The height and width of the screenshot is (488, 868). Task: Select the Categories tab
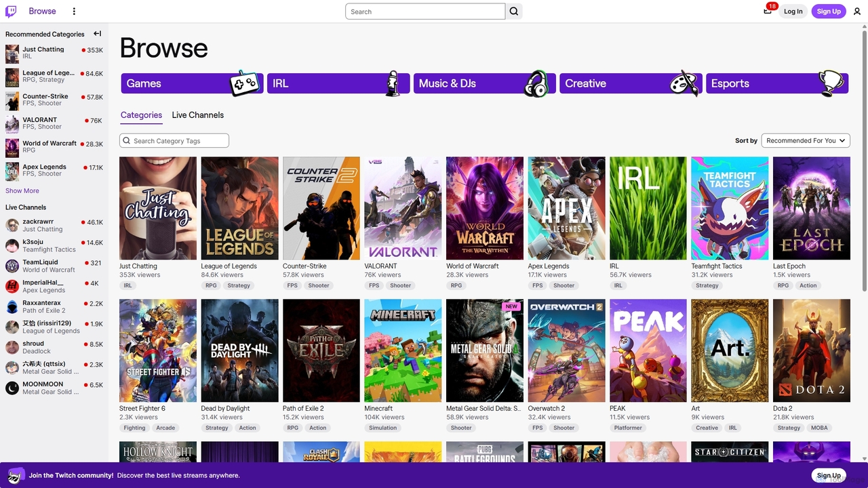[x=141, y=115]
